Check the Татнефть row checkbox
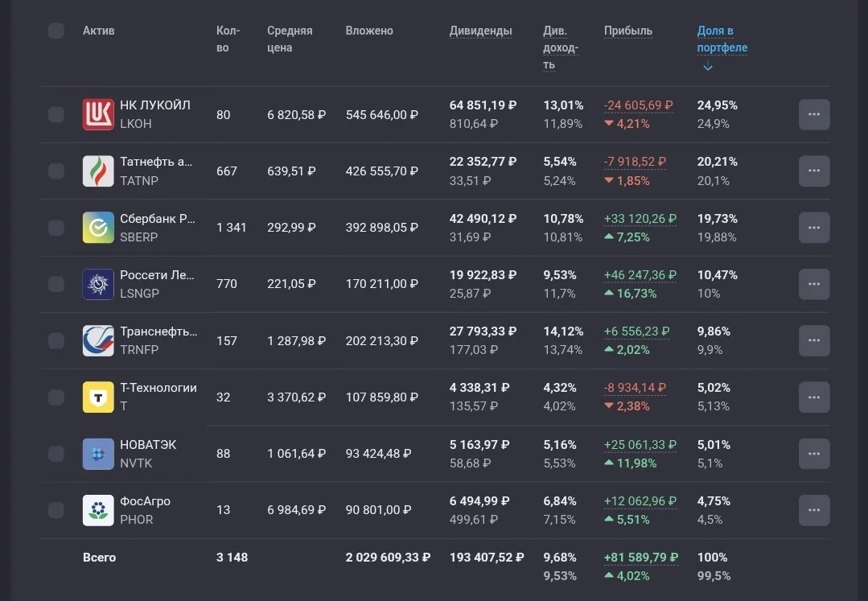 pyautogui.click(x=56, y=171)
